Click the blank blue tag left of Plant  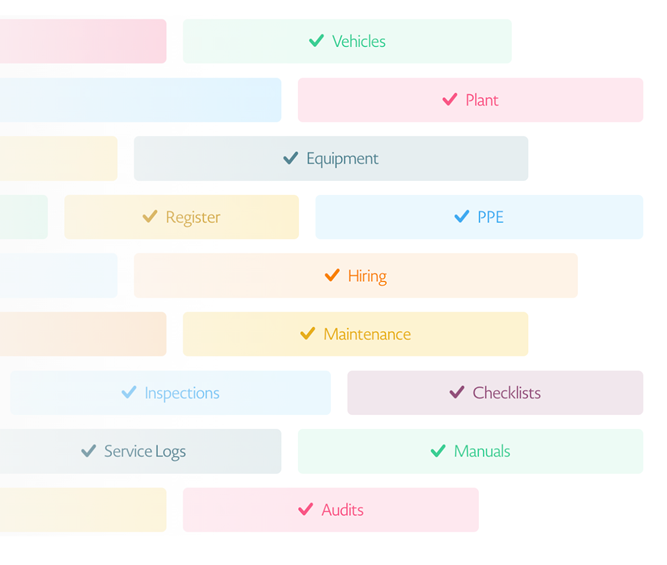click(140, 100)
